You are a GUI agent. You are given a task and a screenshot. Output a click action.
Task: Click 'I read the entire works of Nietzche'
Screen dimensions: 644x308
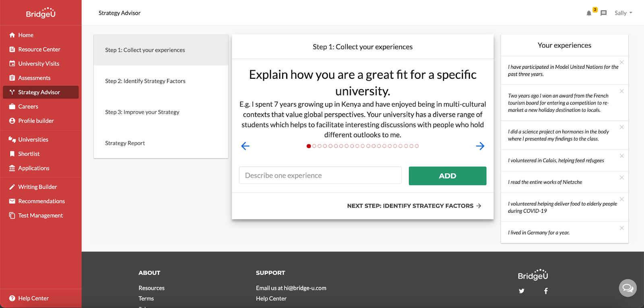545,182
